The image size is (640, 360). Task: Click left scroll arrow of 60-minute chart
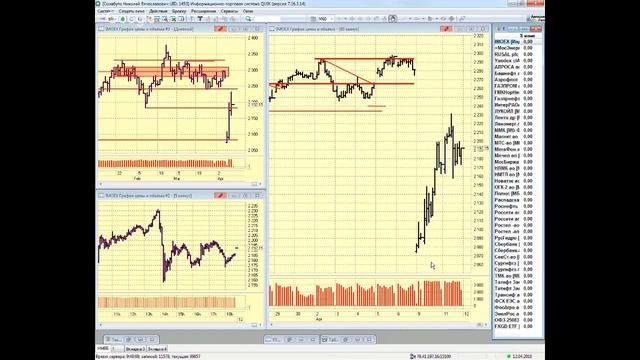click(x=271, y=325)
